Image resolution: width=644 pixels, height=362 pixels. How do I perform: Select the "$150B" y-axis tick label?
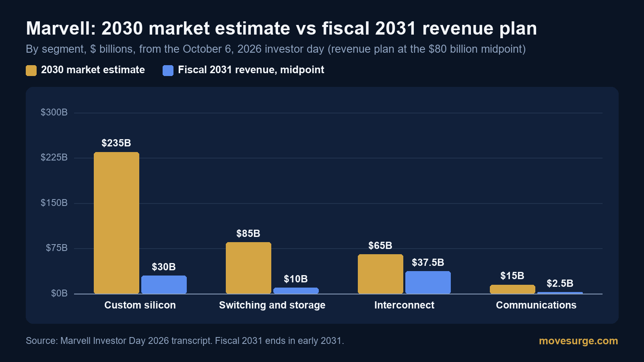pyautogui.click(x=54, y=203)
